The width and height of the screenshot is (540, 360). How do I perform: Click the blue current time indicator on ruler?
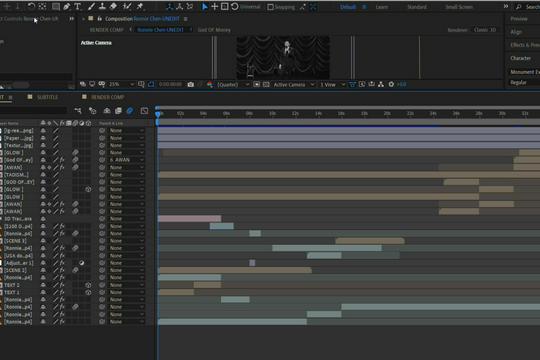coord(158,114)
